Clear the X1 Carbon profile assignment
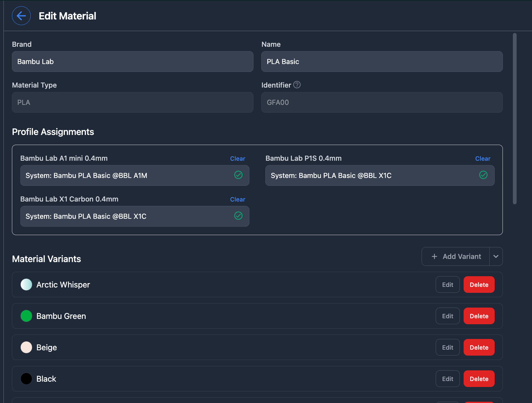The width and height of the screenshot is (532, 403). 237,199
